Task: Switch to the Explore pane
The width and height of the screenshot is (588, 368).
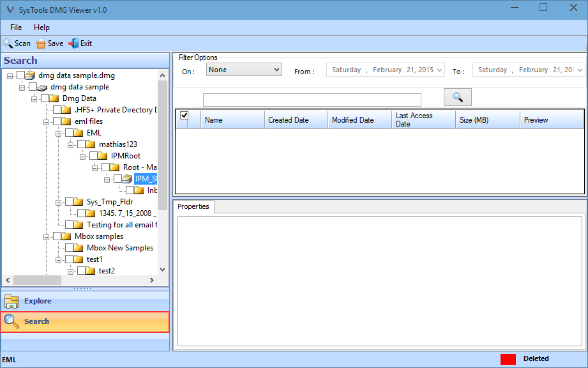Action: 85,301
